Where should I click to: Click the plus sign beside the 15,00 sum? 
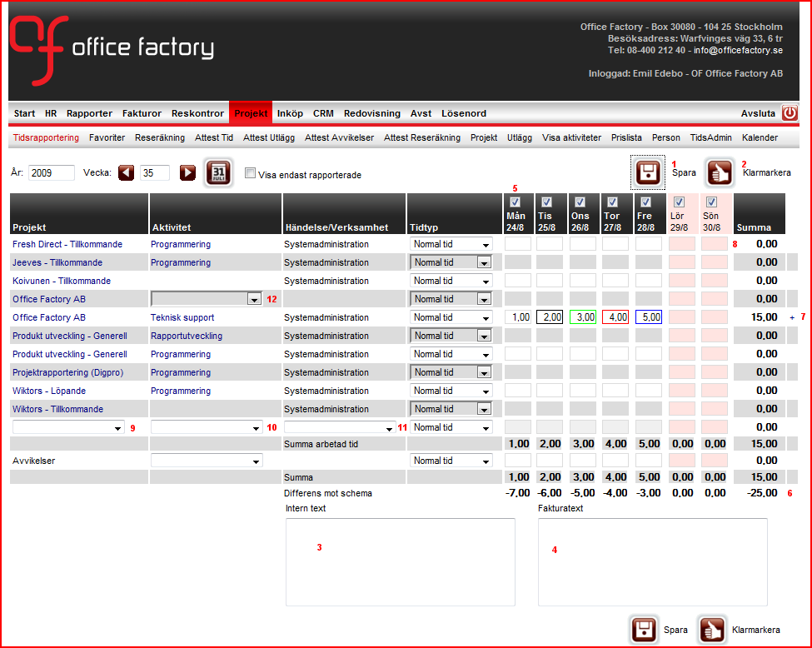tap(792, 317)
